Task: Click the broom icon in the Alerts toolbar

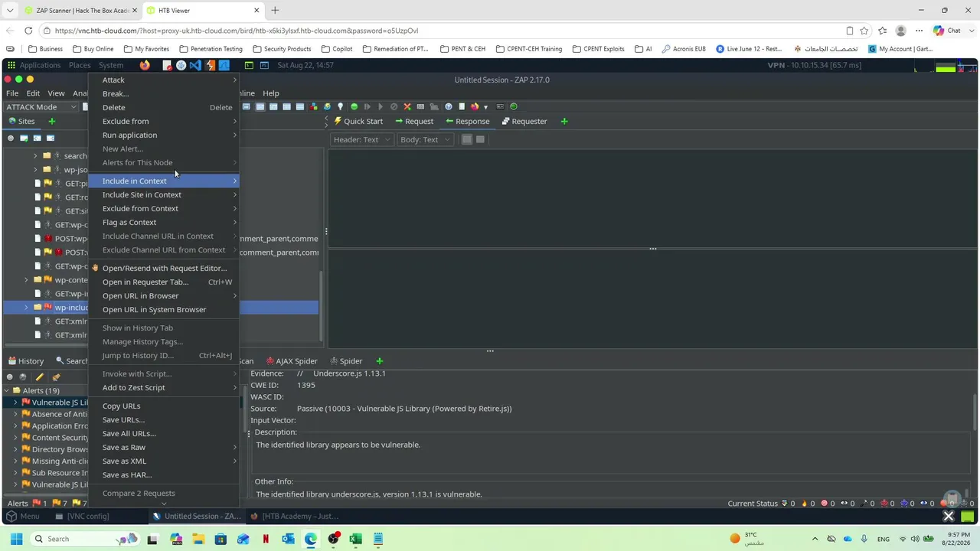Action: tap(56, 377)
